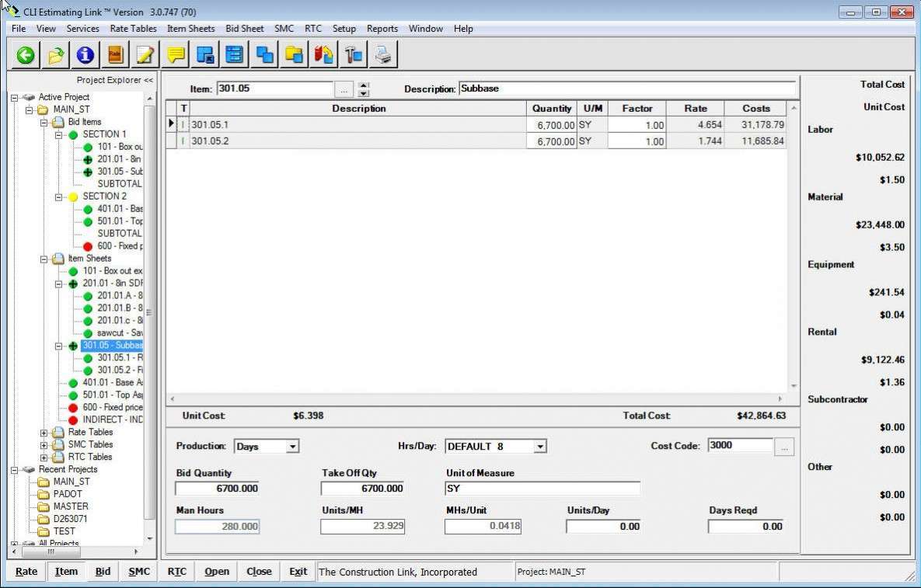The width and height of the screenshot is (921, 588).
Task: Click the blue window with arrow toolbar icon
Action: [205, 55]
